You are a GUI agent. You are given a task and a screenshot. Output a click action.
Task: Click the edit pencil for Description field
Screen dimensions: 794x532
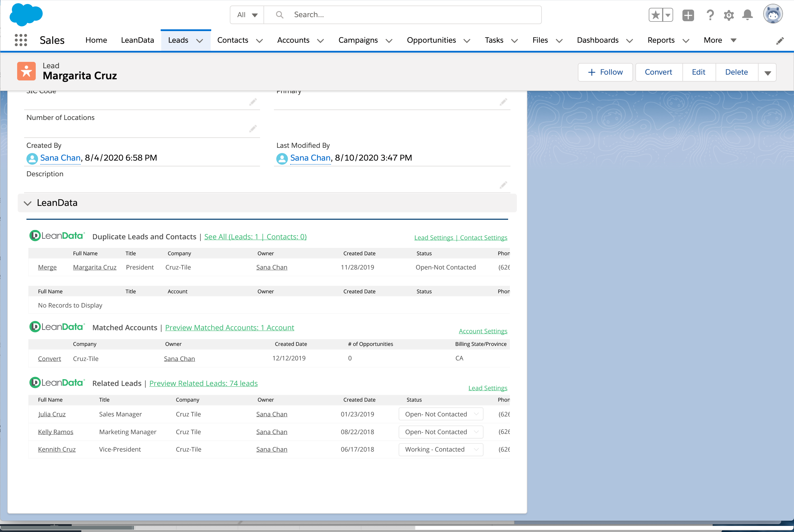504,185
